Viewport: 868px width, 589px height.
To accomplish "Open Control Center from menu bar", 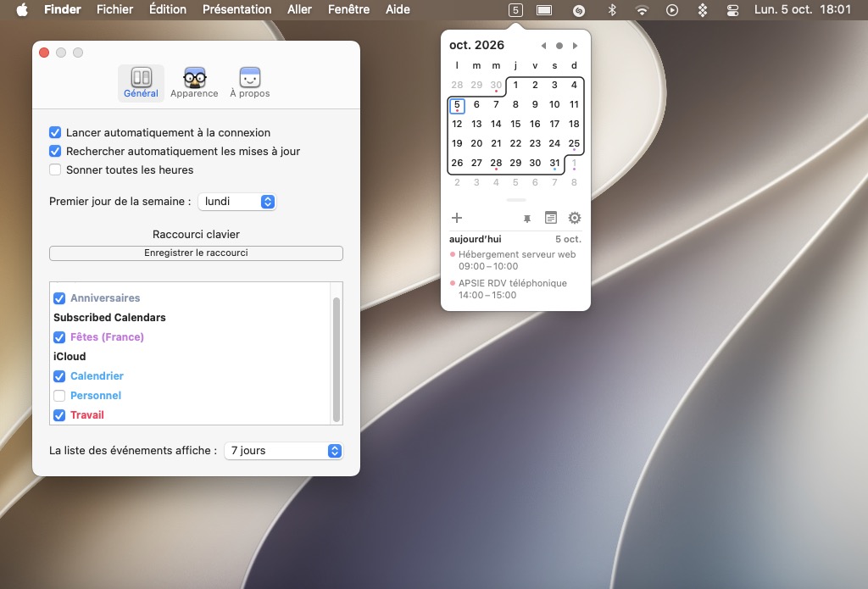I will pos(732,10).
